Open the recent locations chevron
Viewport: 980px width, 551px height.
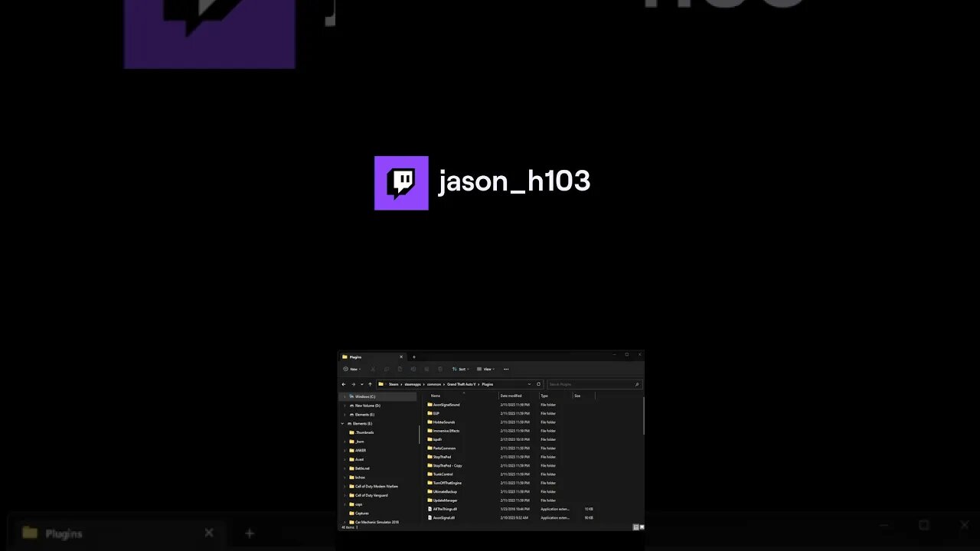[x=361, y=384]
